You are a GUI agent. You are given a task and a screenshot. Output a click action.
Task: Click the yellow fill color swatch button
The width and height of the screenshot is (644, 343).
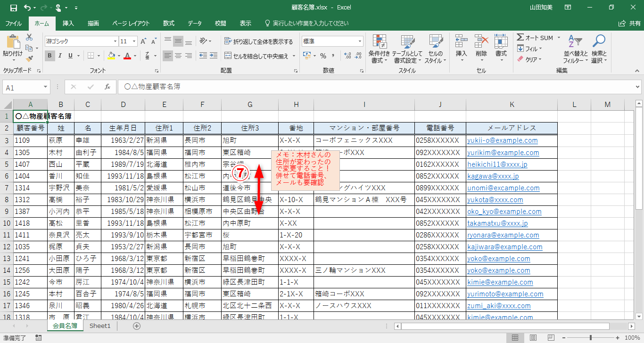tap(111, 56)
